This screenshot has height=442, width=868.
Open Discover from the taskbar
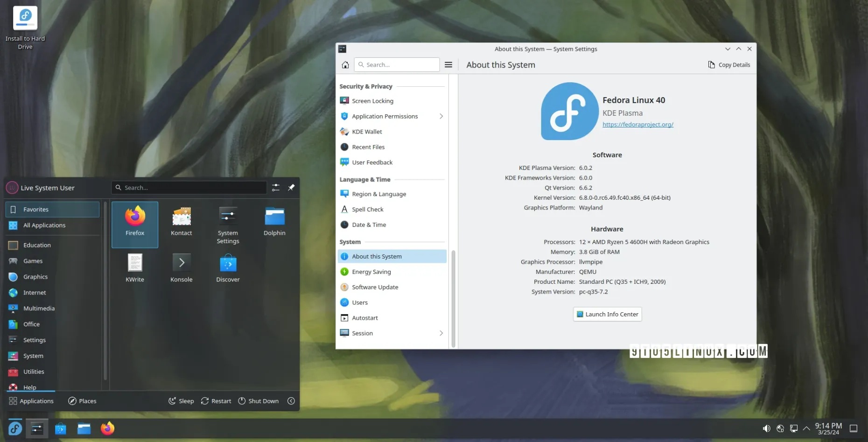(61, 428)
